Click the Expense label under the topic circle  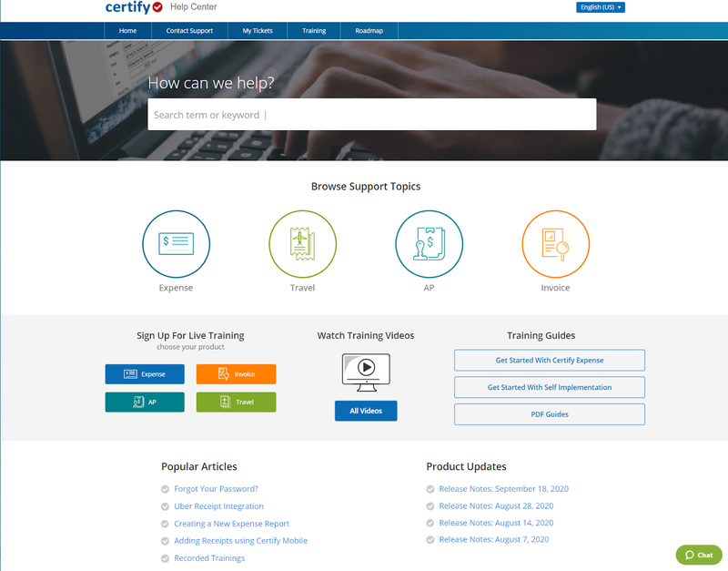coord(176,288)
